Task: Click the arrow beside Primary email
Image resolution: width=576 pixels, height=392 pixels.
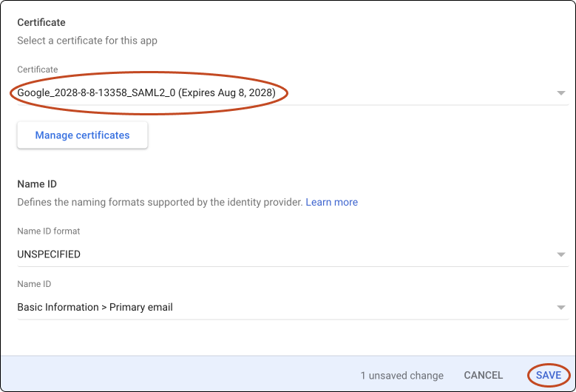Action: (561, 308)
